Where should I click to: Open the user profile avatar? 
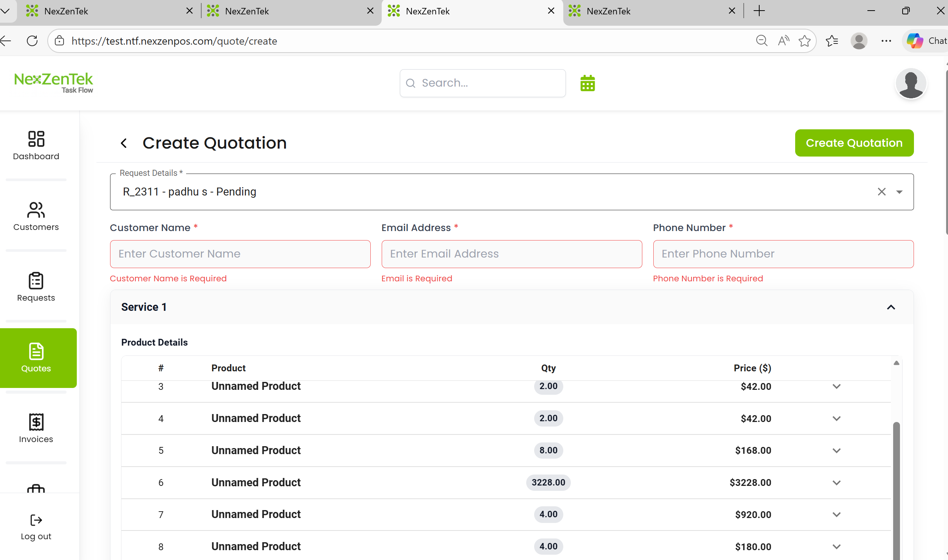click(x=911, y=83)
